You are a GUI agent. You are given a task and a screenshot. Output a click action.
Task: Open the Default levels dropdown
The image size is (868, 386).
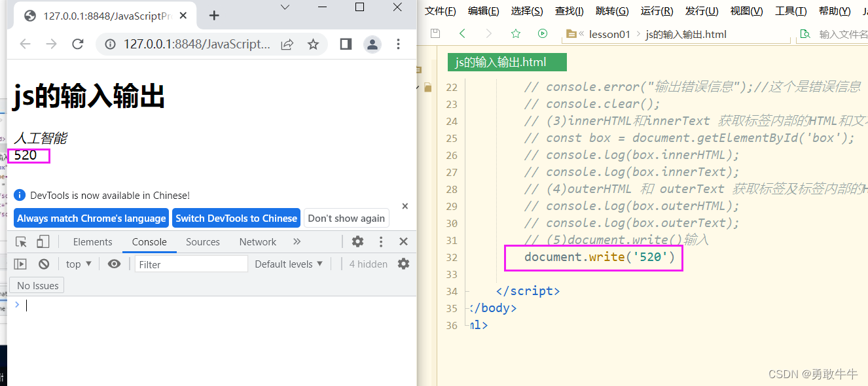point(289,264)
